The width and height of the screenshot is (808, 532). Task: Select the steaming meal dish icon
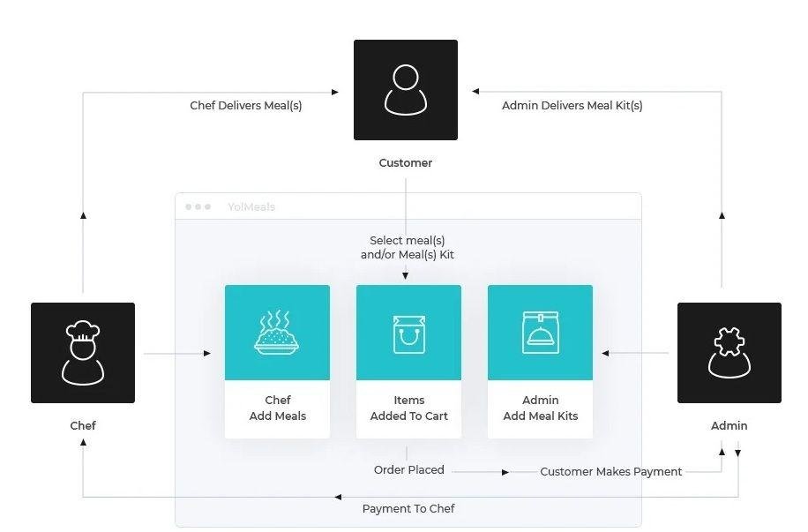click(x=277, y=333)
